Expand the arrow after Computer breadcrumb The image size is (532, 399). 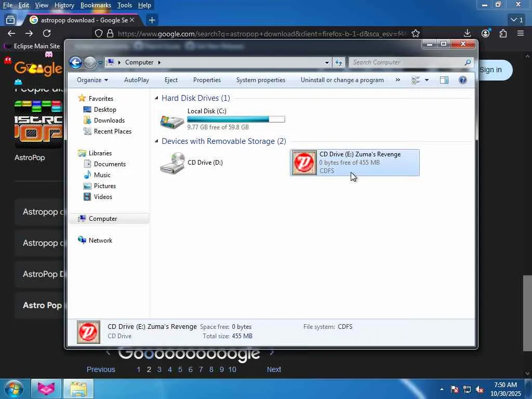(159, 62)
